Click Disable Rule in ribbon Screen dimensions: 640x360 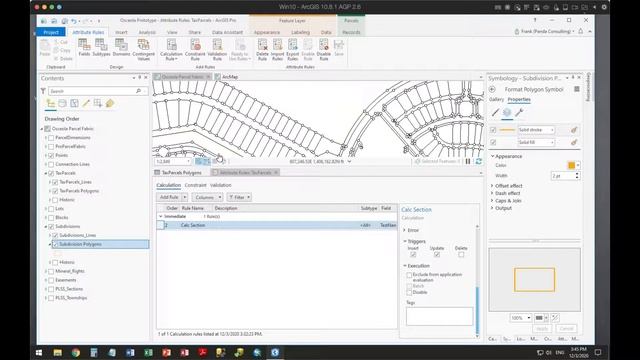tap(324, 50)
